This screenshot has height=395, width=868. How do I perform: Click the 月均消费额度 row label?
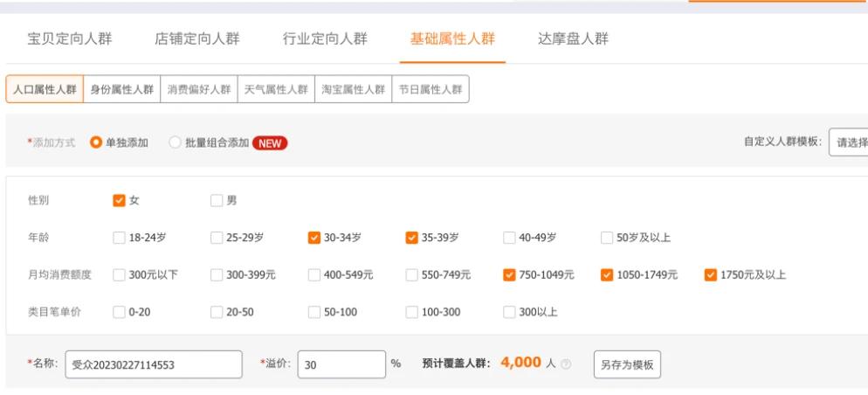click(59, 274)
